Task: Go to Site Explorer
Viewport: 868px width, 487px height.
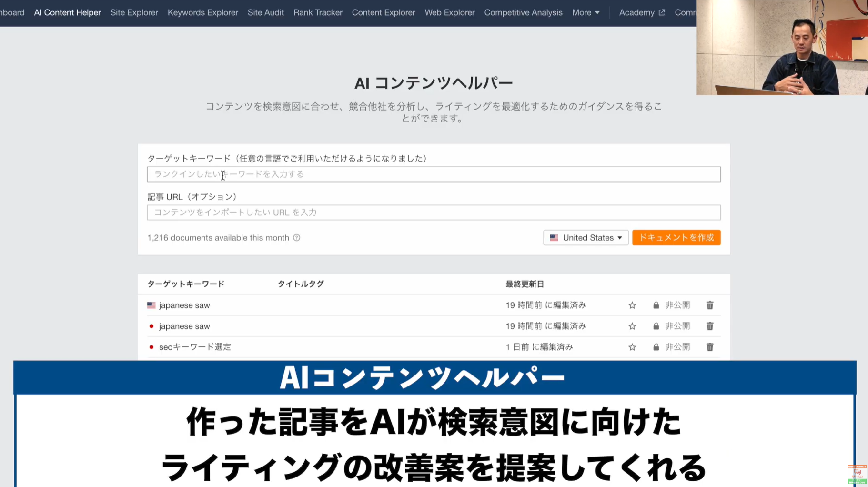Action: click(134, 12)
